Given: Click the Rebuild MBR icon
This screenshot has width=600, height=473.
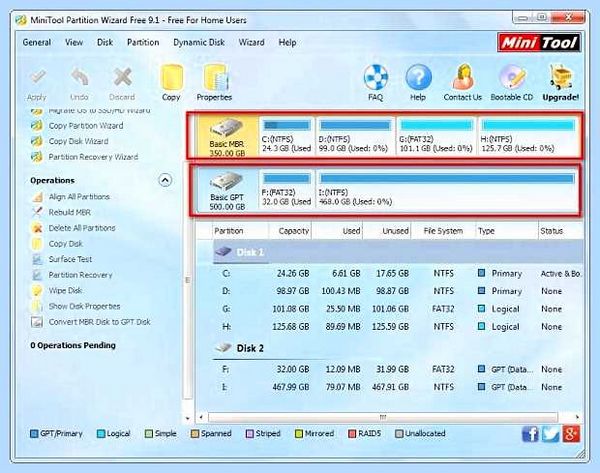Looking at the screenshot, I should pyautogui.click(x=37, y=212).
